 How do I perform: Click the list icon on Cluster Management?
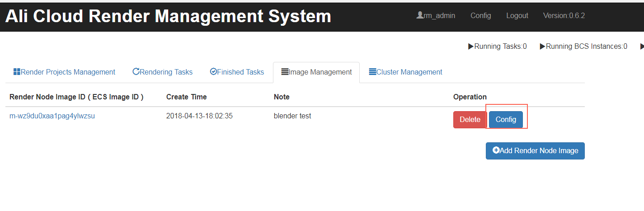(373, 71)
